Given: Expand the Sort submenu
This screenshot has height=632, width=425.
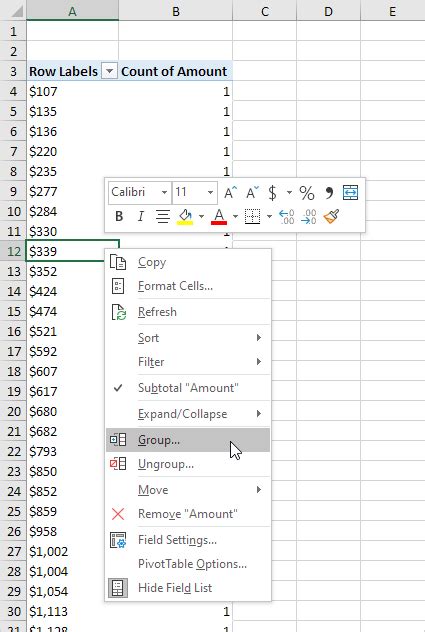Looking at the screenshot, I should pyautogui.click(x=188, y=338).
